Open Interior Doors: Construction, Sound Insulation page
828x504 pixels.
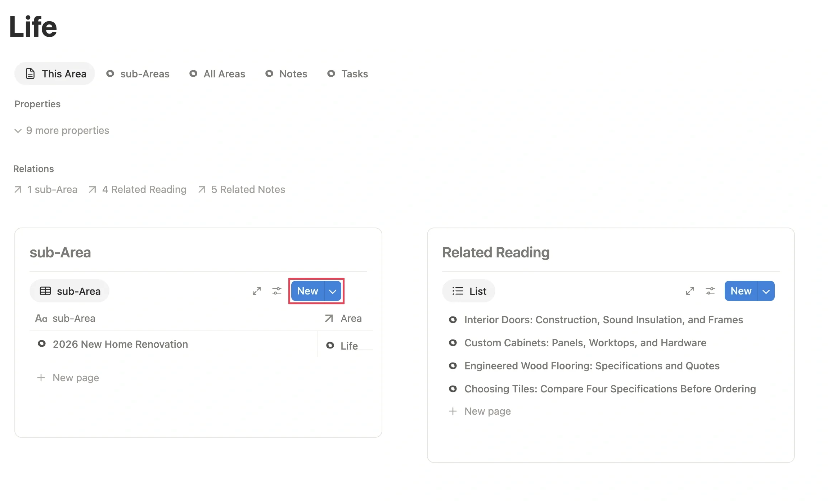point(604,320)
